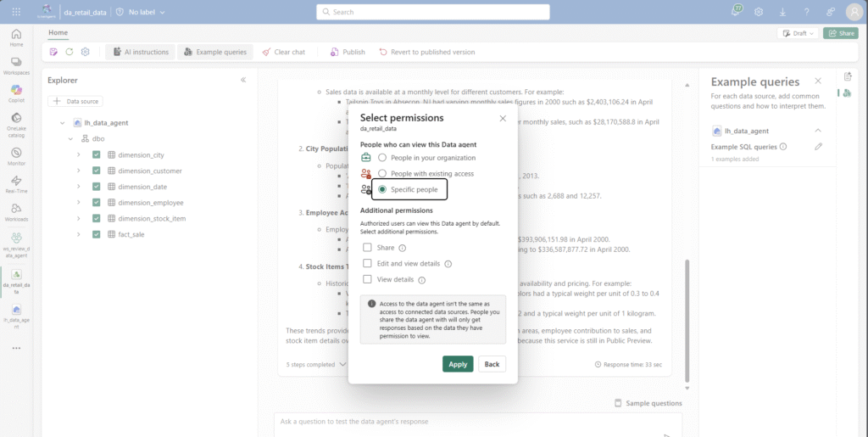
Task: Focus the top Search box
Action: point(433,12)
